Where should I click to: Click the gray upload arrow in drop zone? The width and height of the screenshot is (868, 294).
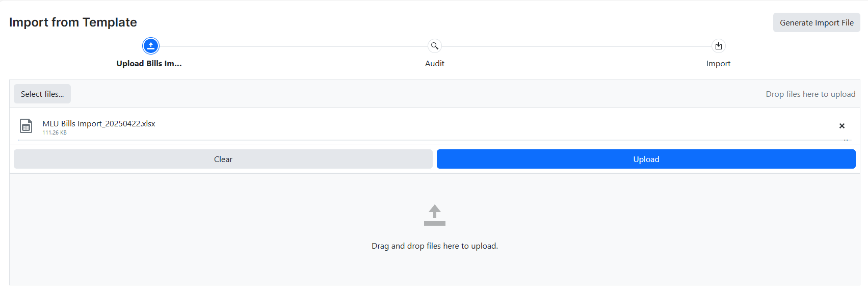pos(434,215)
